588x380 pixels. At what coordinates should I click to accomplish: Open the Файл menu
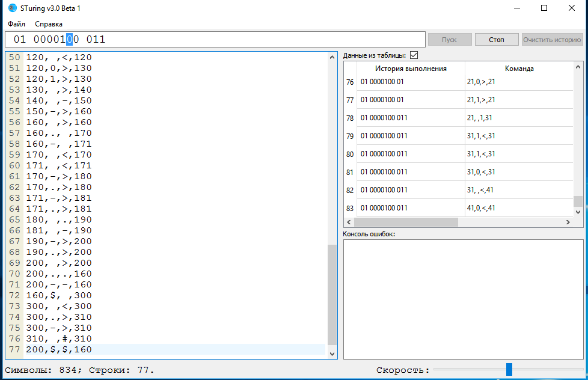pos(16,24)
